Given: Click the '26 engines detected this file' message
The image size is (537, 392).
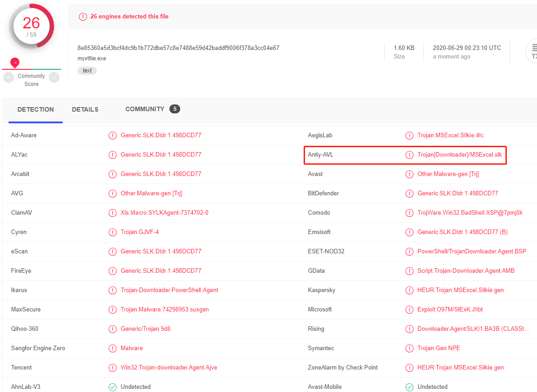Looking at the screenshot, I should 129,16.
